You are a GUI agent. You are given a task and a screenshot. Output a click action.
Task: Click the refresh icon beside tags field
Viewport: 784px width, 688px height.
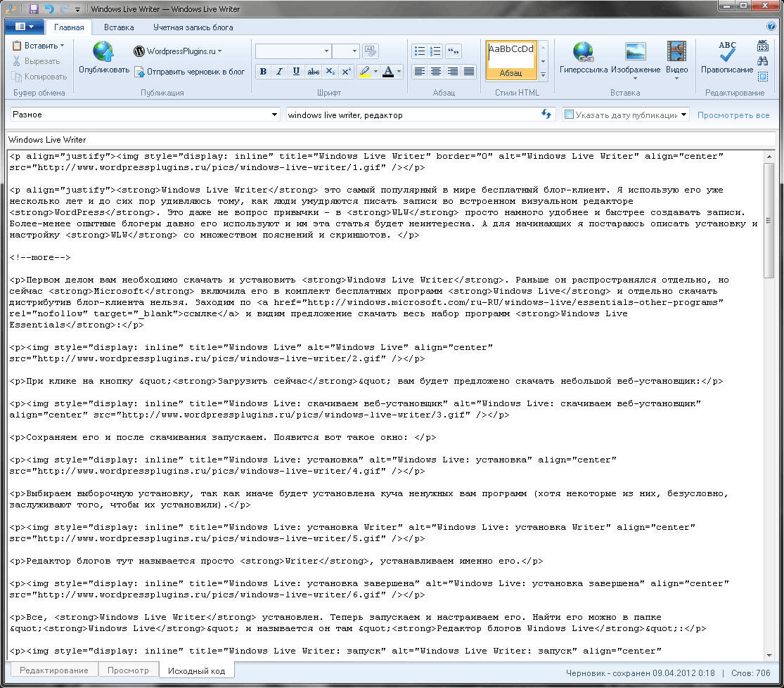coord(546,115)
